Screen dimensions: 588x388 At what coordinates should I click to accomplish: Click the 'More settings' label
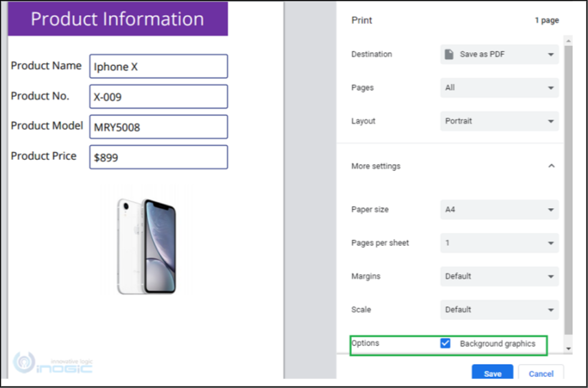pyautogui.click(x=376, y=166)
